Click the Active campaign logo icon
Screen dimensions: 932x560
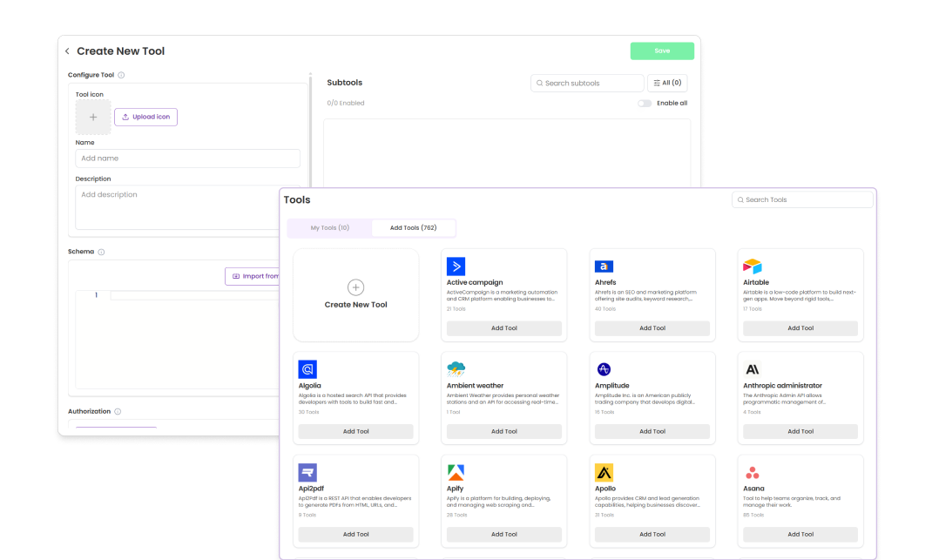[456, 267]
